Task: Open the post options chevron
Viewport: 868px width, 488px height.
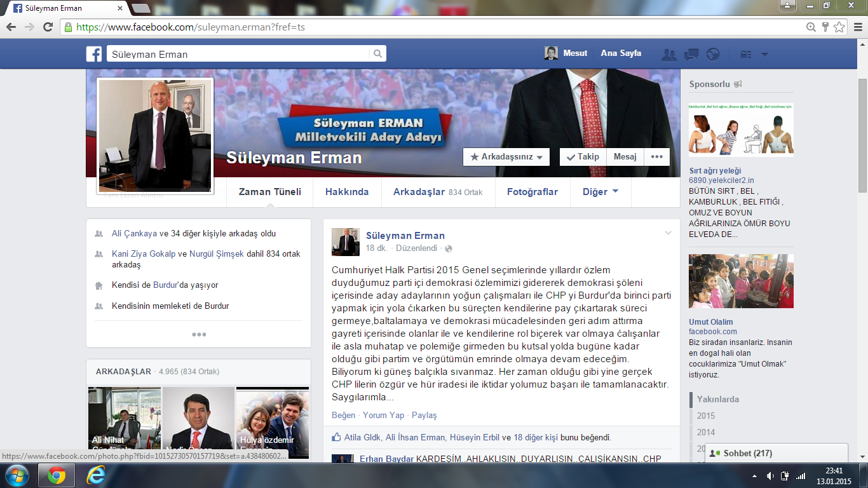Action: point(668,233)
